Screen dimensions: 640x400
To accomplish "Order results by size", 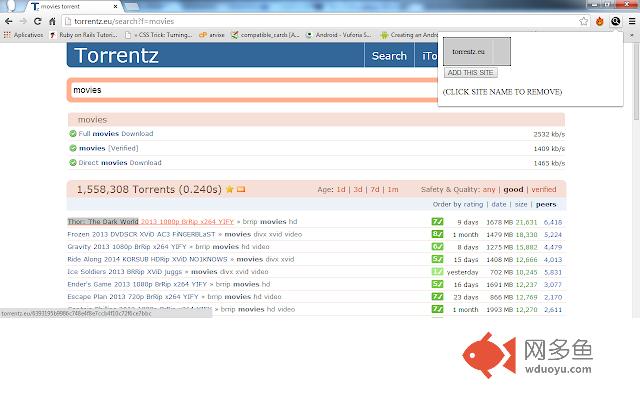I will (x=521, y=204).
